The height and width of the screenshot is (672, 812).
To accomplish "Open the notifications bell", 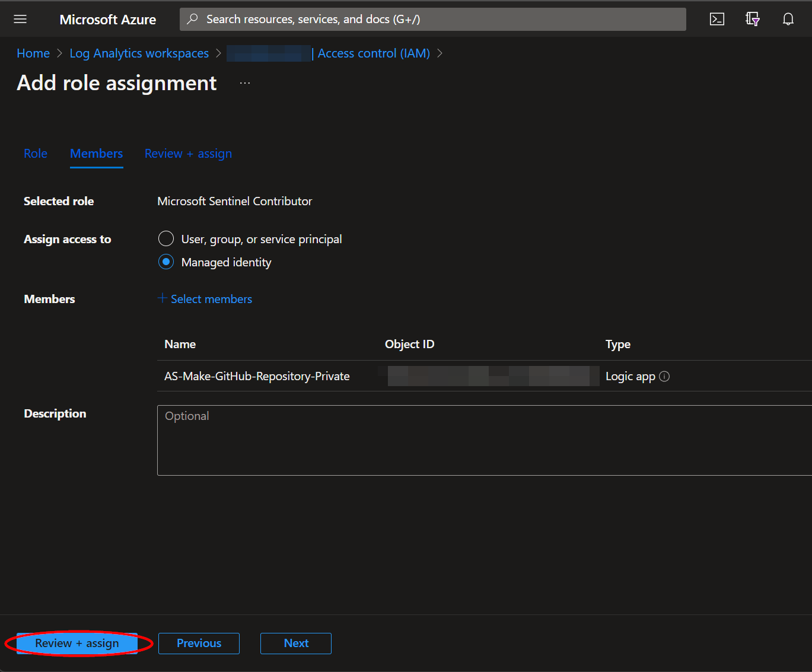I will point(788,19).
